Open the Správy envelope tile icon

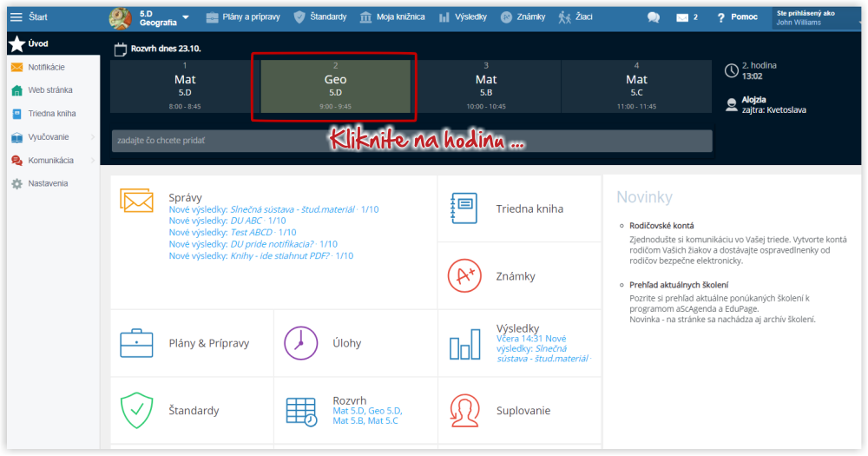pyautogui.click(x=137, y=201)
